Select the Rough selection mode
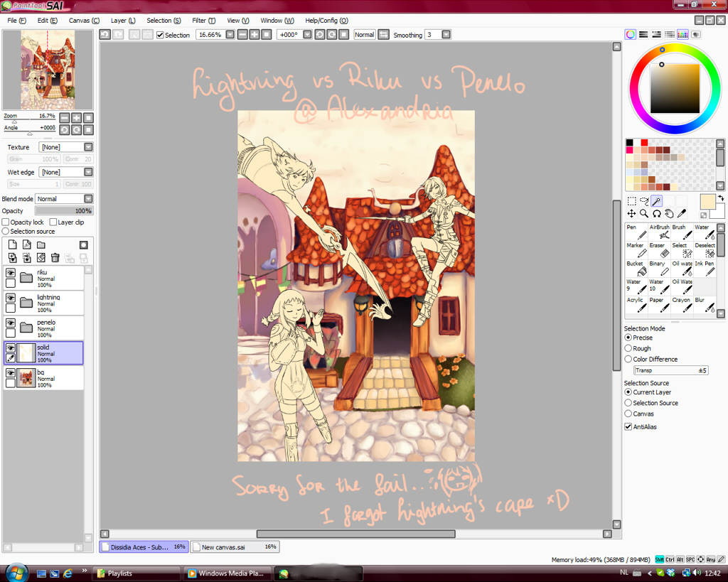This screenshot has width=728, height=582. pyautogui.click(x=628, y=348)
